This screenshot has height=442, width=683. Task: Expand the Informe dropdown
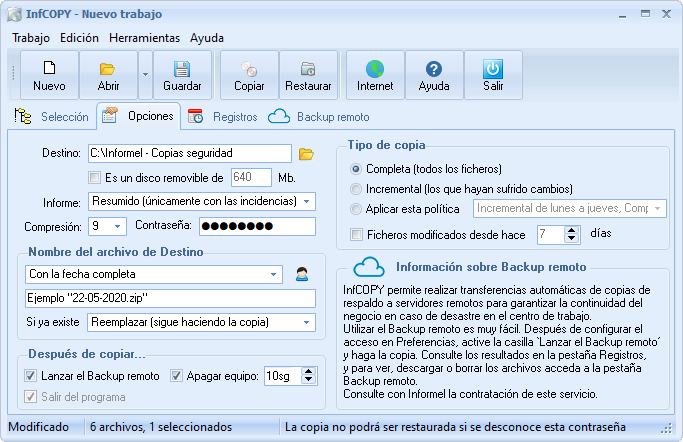306,202
